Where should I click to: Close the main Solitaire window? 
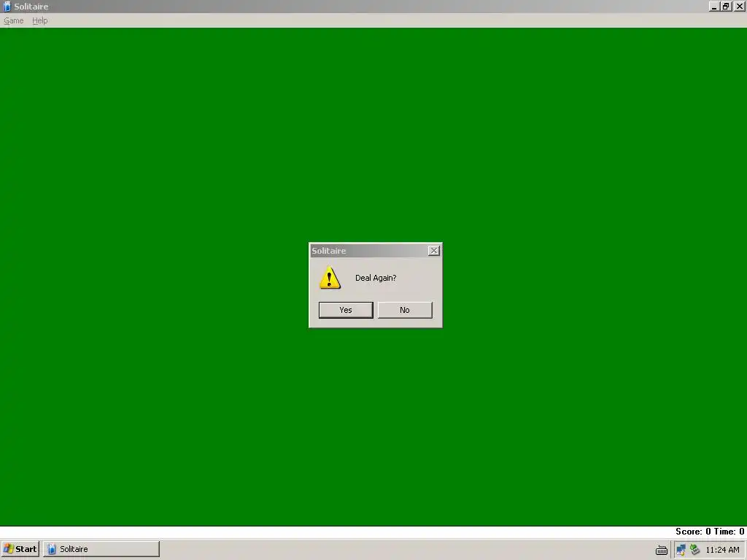click(x=740, y=6)
